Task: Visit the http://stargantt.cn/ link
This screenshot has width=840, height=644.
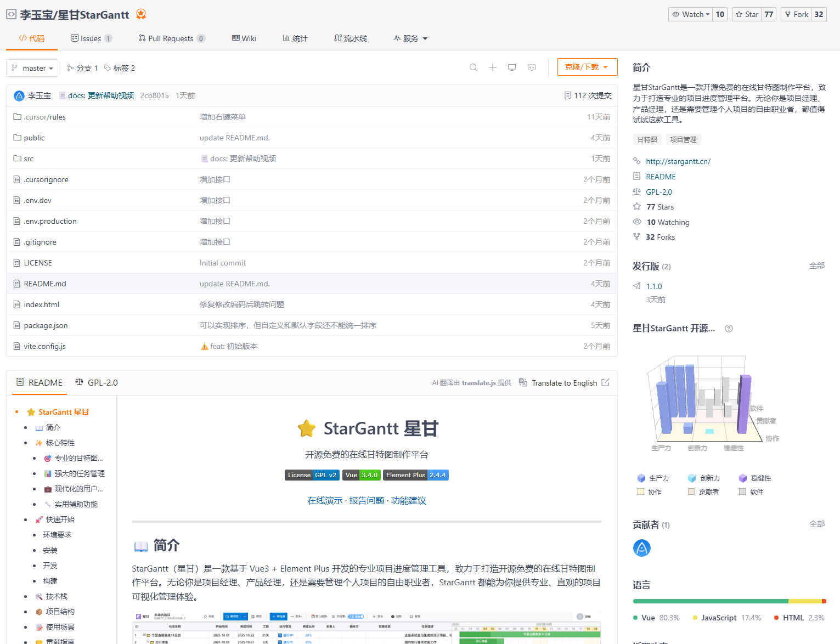Action: click(678, 161)
